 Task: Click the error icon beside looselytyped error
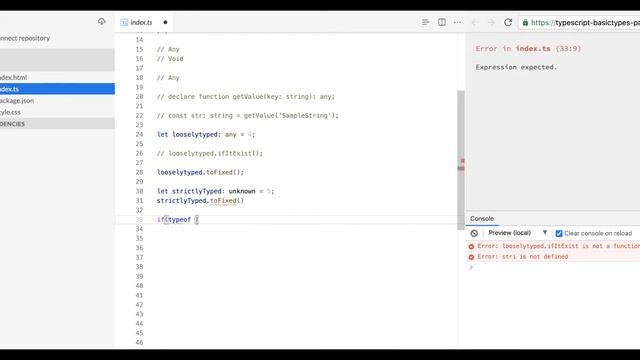click(471, 247)
